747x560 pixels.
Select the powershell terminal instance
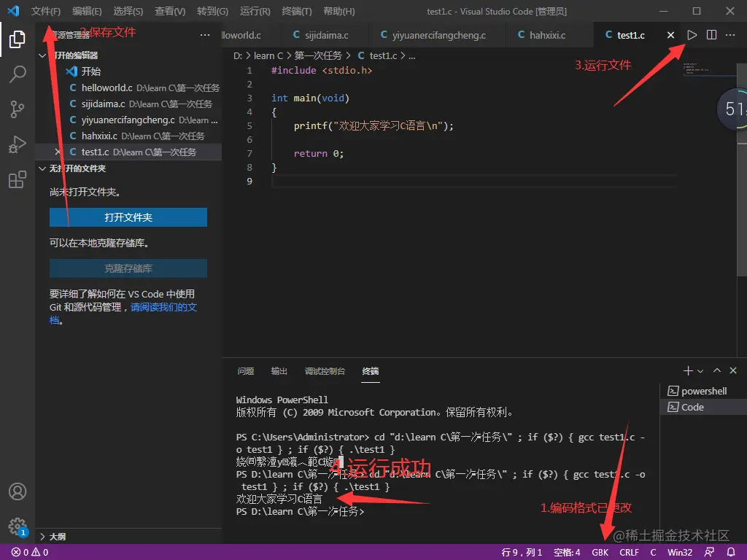pyautogui.click(x=704, y=391)
